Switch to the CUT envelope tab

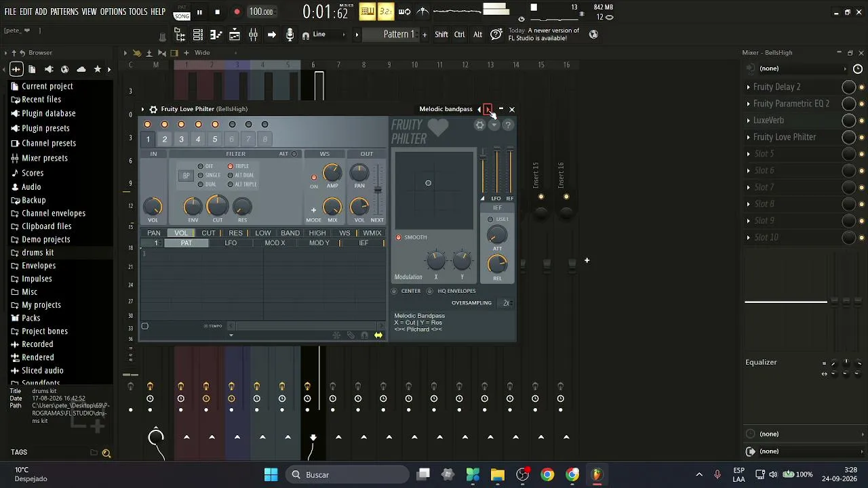tap(208, 233)
